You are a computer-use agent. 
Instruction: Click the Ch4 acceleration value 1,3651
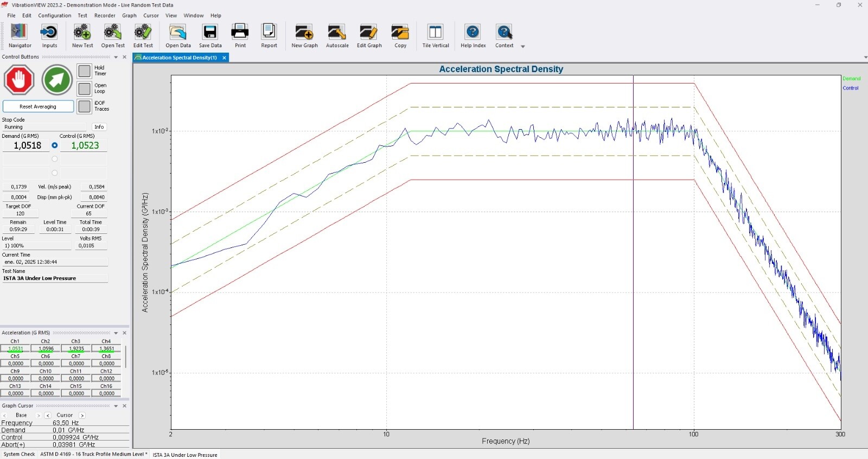pyautogui.click(x=106, y=349)
